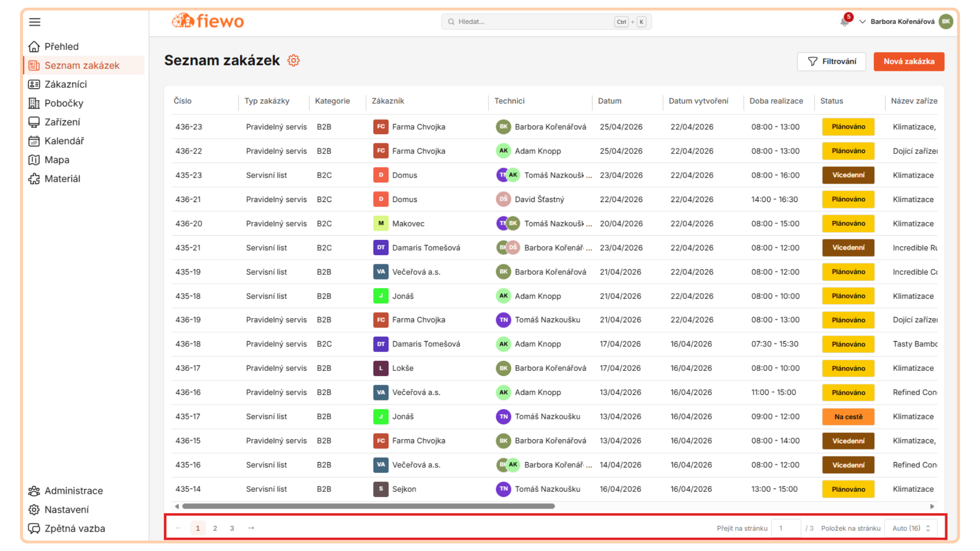Open the Auto (16) items per page dropdown

click(x=911, y=528)
